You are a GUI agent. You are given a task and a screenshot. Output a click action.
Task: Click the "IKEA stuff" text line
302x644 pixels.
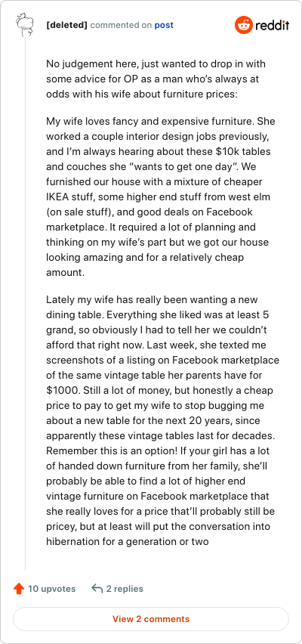click(x=158, y=197)
